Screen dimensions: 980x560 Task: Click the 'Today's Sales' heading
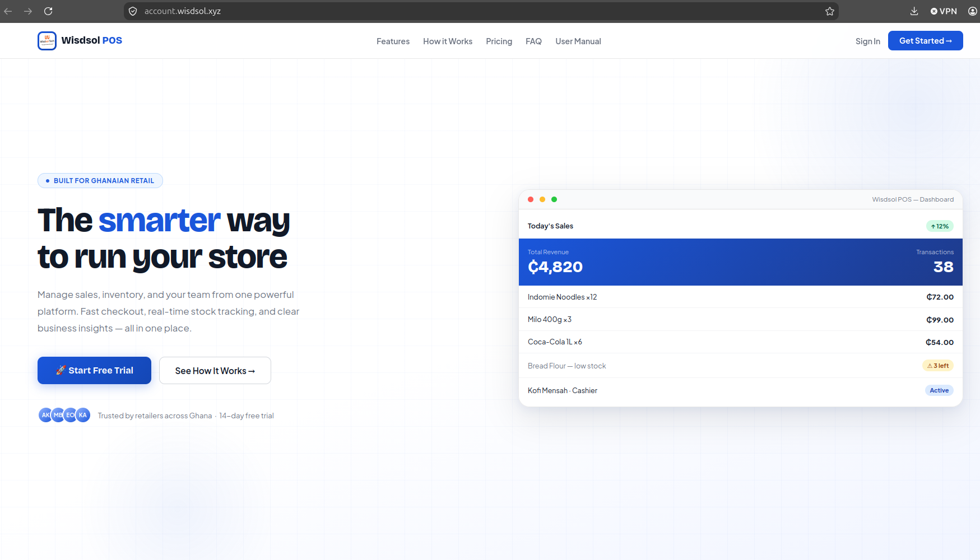[x=550, y=226]
